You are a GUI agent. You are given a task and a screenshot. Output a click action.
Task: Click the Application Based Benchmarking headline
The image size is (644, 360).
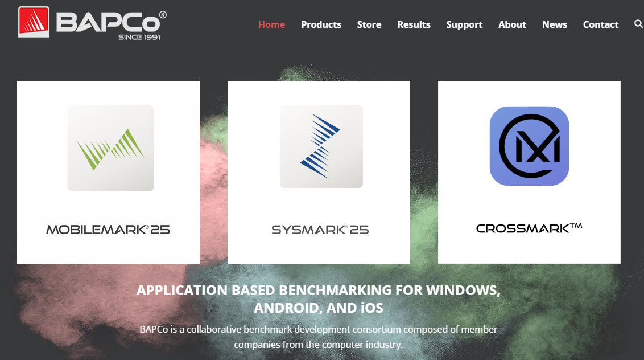(x=319, y=299)
